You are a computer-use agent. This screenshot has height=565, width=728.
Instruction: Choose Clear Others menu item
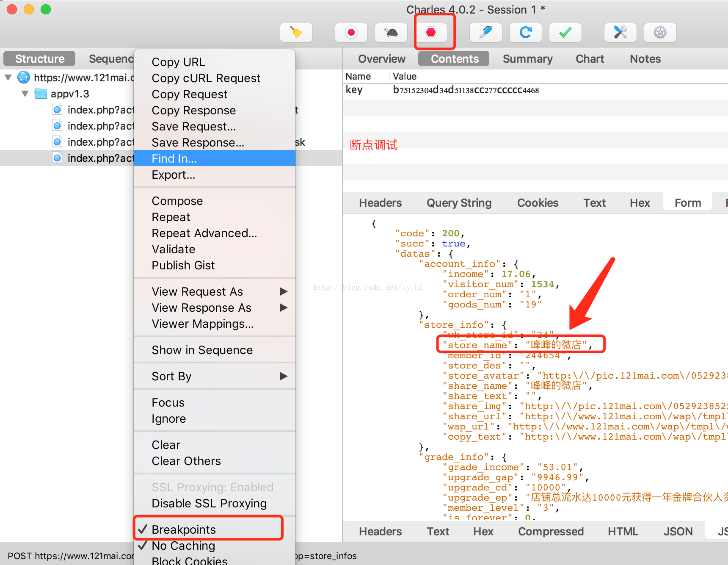tap(215, 461)
